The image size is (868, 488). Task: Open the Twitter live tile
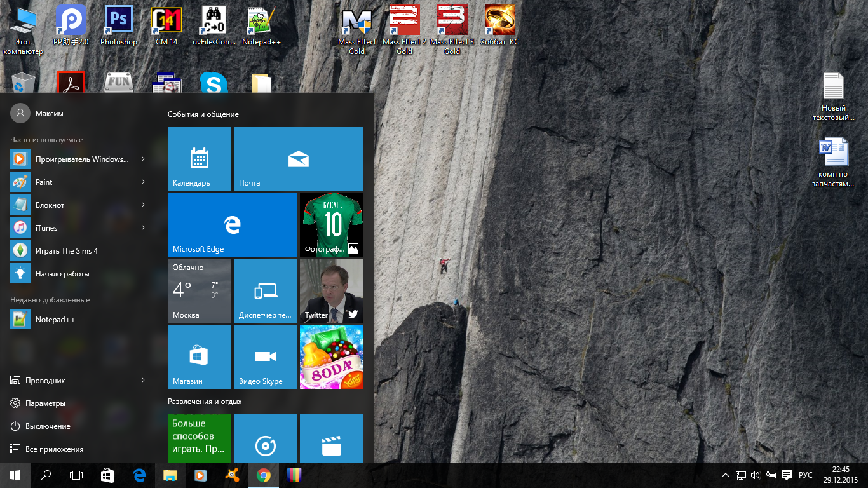(331, 291)
